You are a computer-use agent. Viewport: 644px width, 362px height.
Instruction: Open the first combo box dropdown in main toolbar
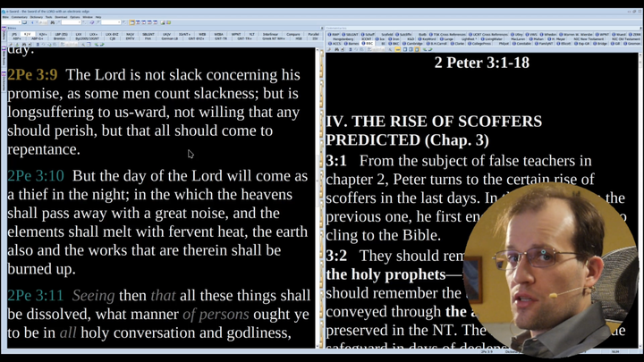tap(20, 22)
